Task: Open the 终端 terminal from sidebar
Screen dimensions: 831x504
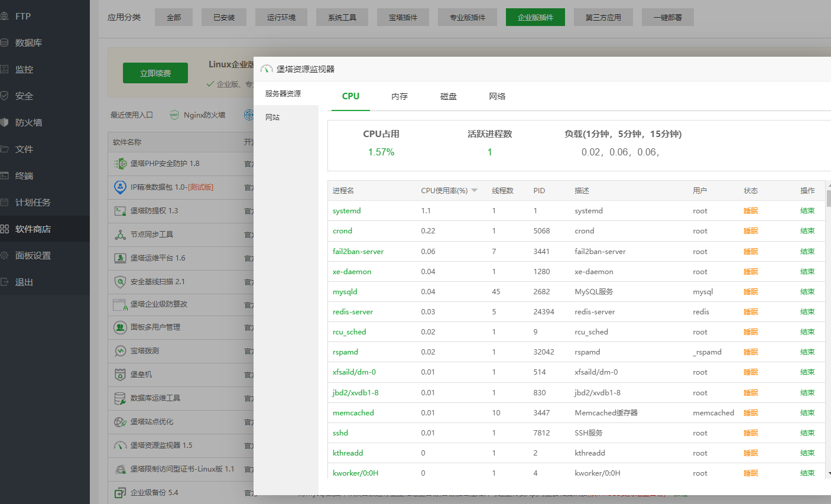Action: point(25,175)
